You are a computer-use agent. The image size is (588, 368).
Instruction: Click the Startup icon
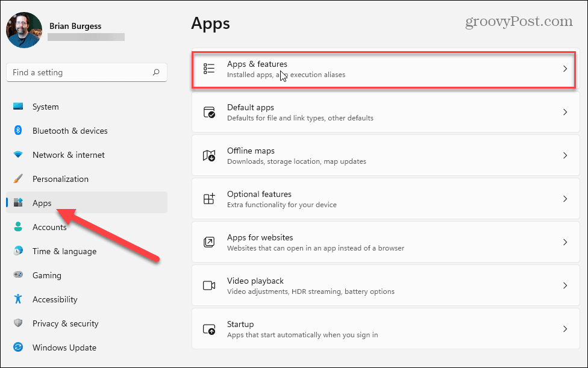coord(209,329)
